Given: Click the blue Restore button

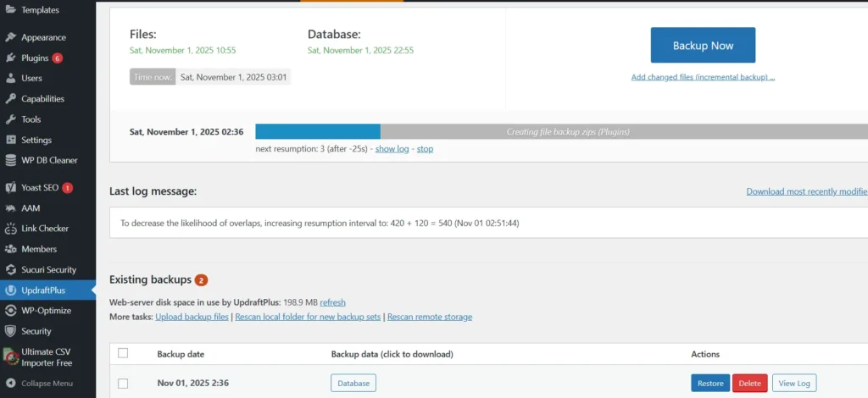Looking at the screenshot, I should click(x=710, y=383).
